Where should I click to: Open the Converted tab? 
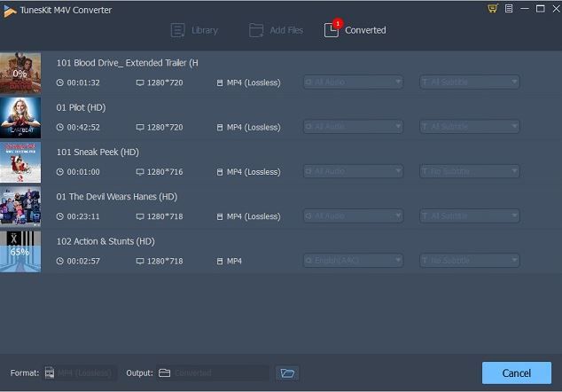[355, 30]
